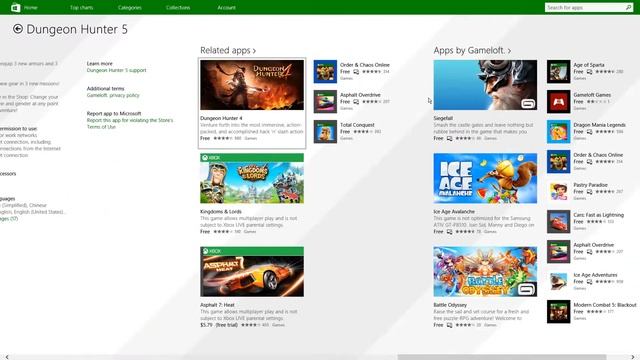Click the horizontal scrollbar thumb
Screen dimensions: 640x360
tap(502, 357)
